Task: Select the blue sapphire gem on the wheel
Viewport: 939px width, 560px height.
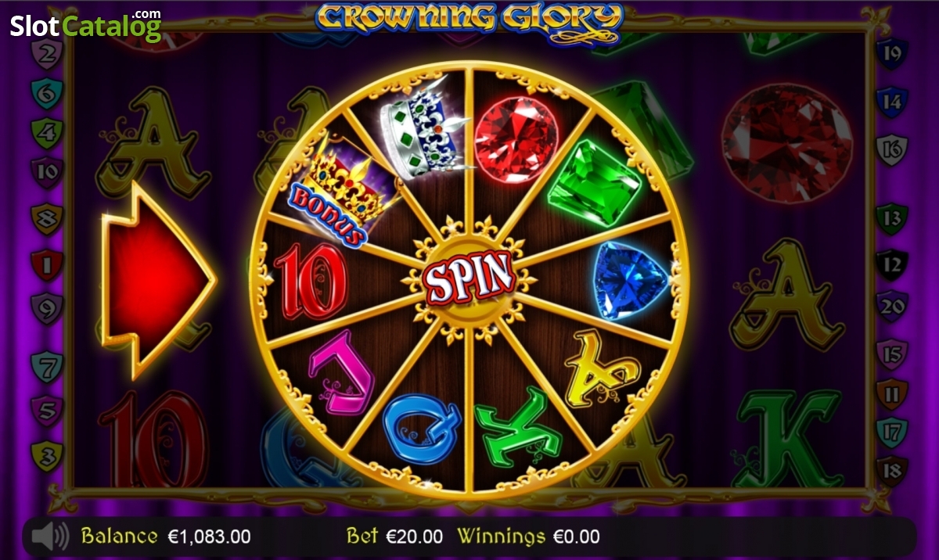Action: click(x=631, y=280)
